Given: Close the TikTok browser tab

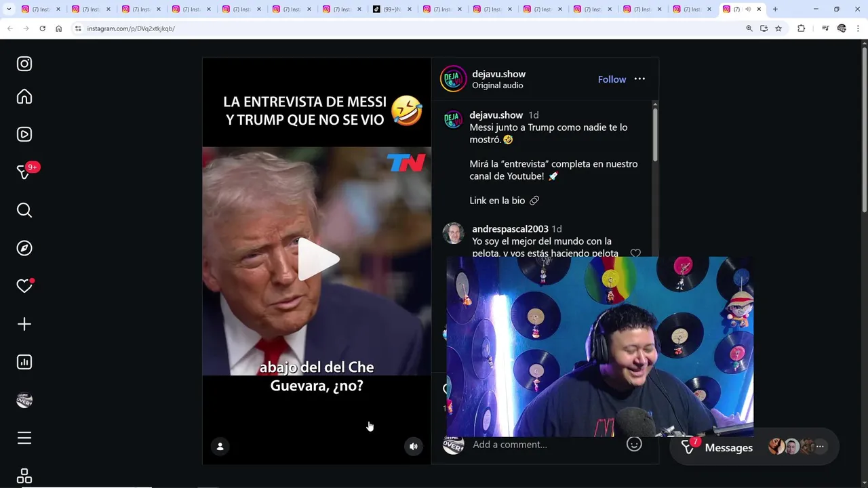Looking at the screenshot, I should 410,9.
